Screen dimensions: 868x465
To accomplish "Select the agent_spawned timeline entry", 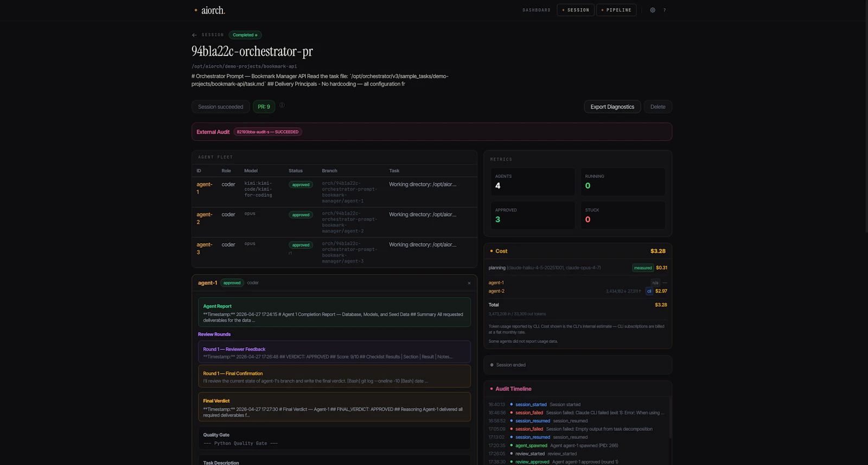I will tap(578, 446).
